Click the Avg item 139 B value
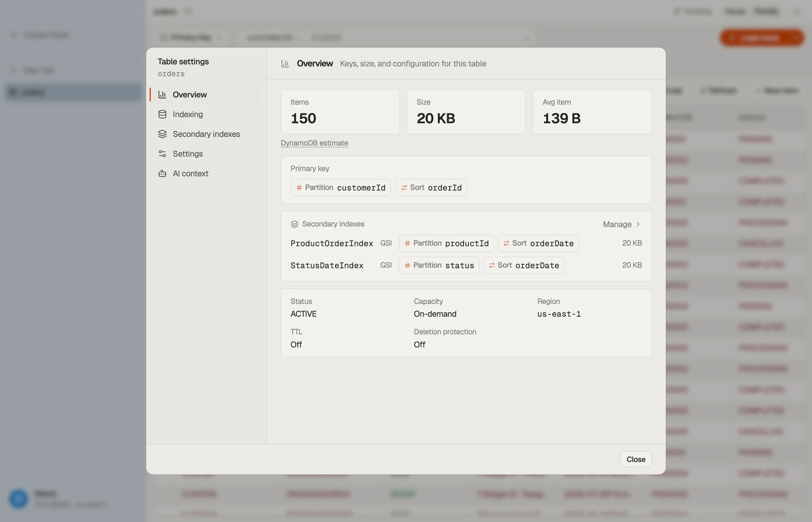Viewport: 812px width, 522px height. pos(561,118)
